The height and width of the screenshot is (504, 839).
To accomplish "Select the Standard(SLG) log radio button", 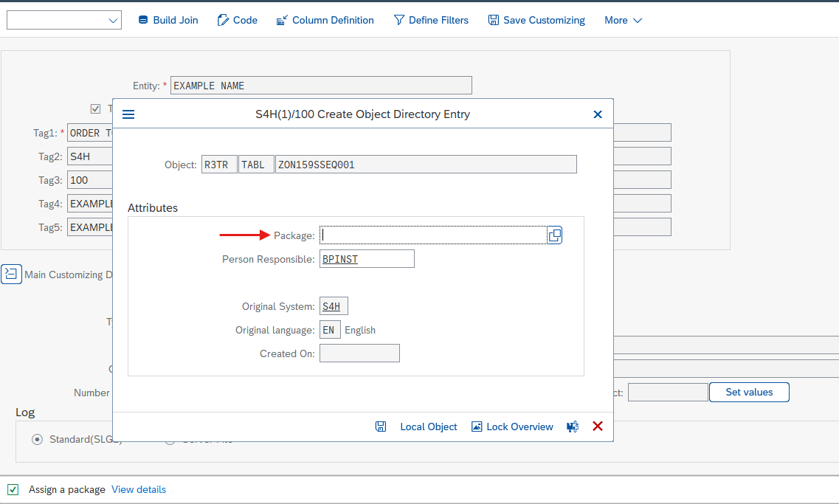I will click(x=37, y=439).
